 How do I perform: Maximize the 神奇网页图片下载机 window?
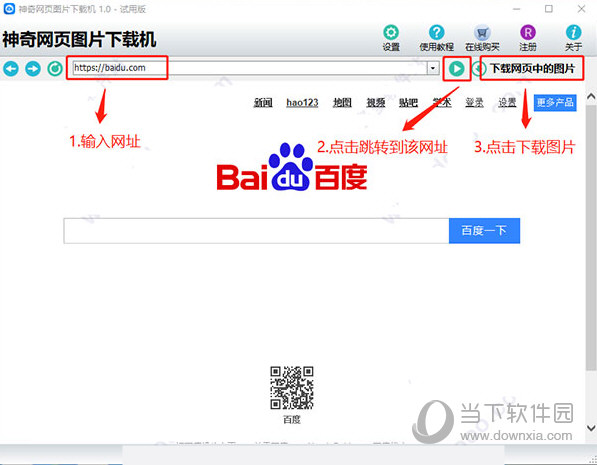click(x=549, y=8)
